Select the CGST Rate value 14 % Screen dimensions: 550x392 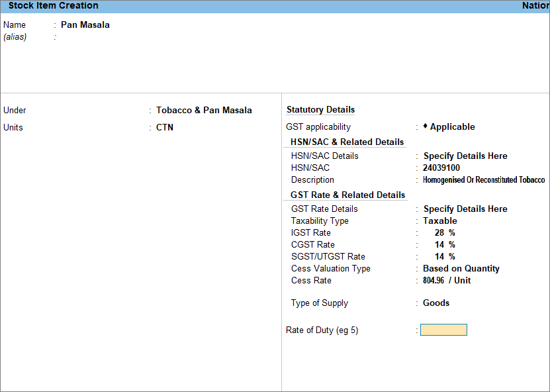(445, 244)
